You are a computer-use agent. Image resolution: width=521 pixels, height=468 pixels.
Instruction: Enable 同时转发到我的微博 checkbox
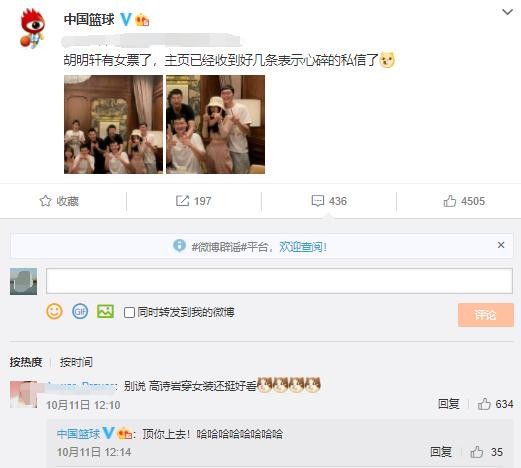pyautogui.click(x=129, y=313)
